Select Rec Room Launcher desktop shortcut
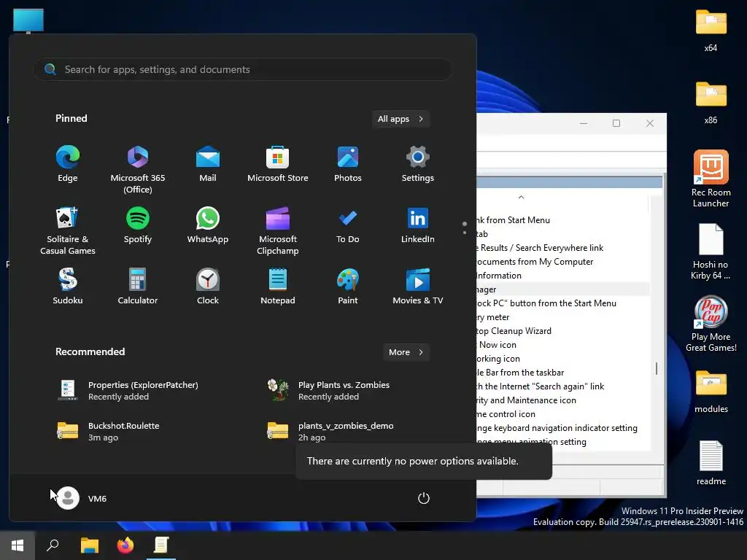The width and height of the screenshot is (747, 560). pos(711,179)
